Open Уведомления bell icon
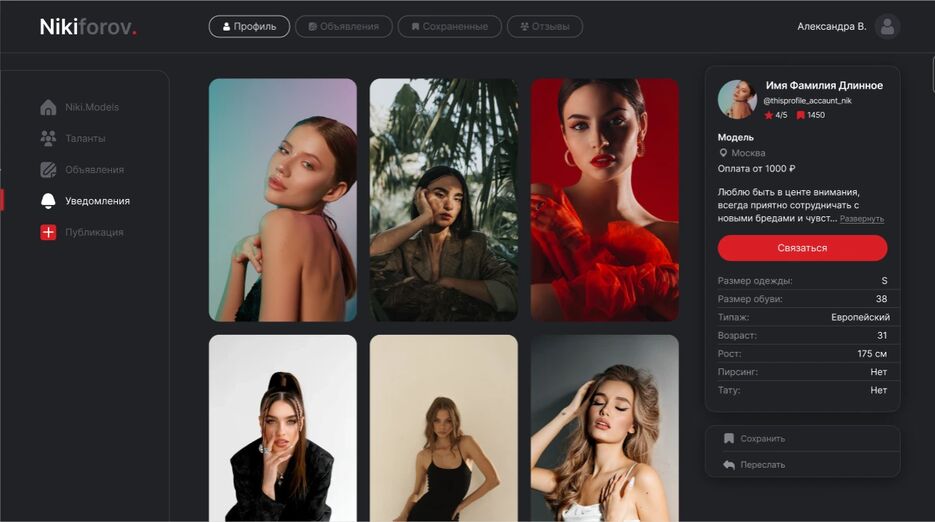This screenshot has width=935, height=522. tap(48, 201)
